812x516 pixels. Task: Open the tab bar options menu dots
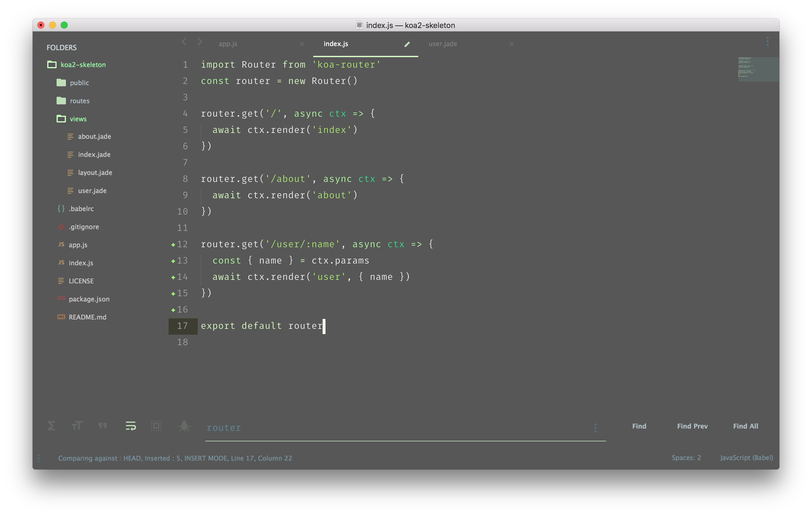[767, 42]
